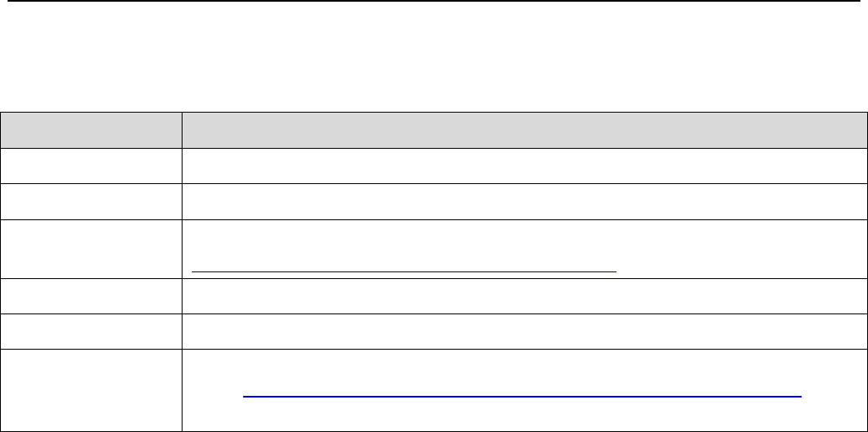This screenshot has height=432, width=868.
Task: Click the horizontal rule at the page top
Action: [434, 1]
